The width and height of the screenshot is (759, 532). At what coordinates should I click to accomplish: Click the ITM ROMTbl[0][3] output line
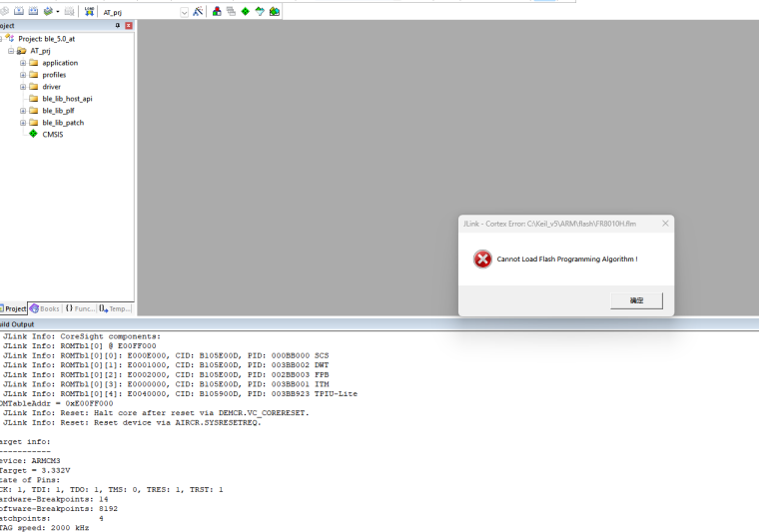166,385
